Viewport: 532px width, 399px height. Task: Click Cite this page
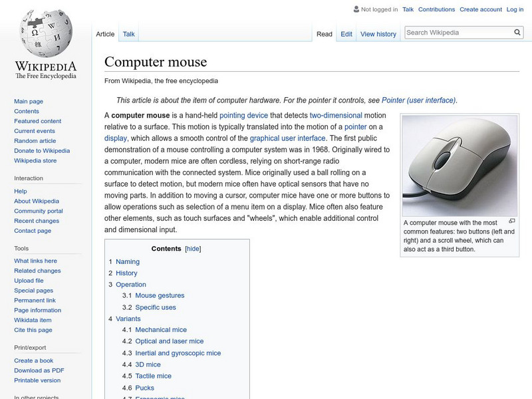33,330
